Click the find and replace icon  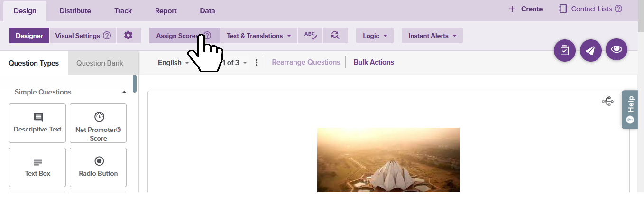point(335,36)
